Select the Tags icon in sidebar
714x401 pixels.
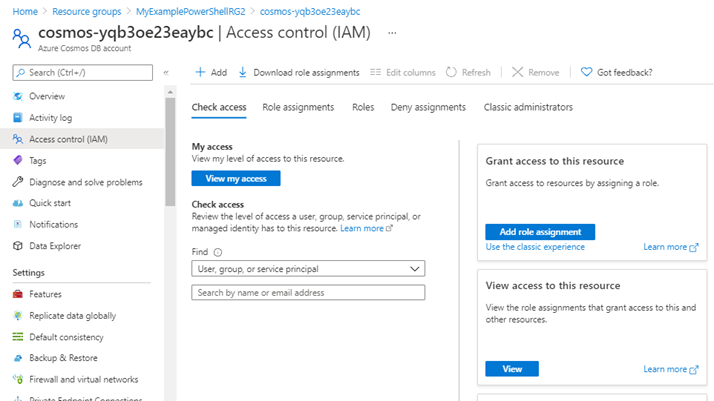click(18, 160)
